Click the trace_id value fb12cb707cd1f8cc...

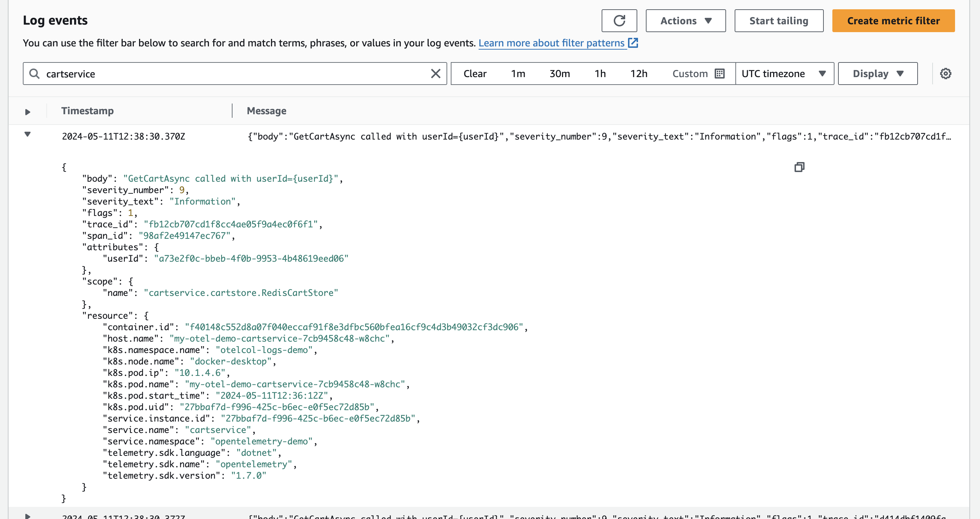click(230, 224)
